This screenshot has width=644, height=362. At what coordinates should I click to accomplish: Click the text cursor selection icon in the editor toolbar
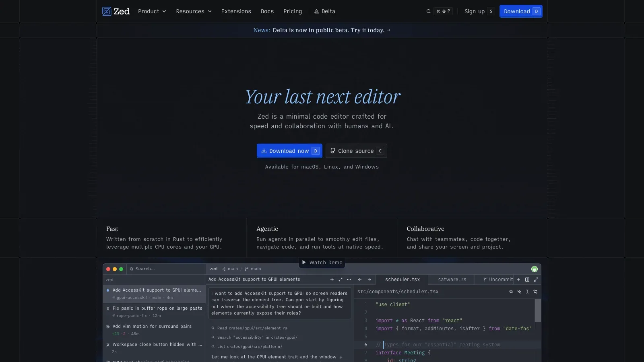click(x=527, y=292)
